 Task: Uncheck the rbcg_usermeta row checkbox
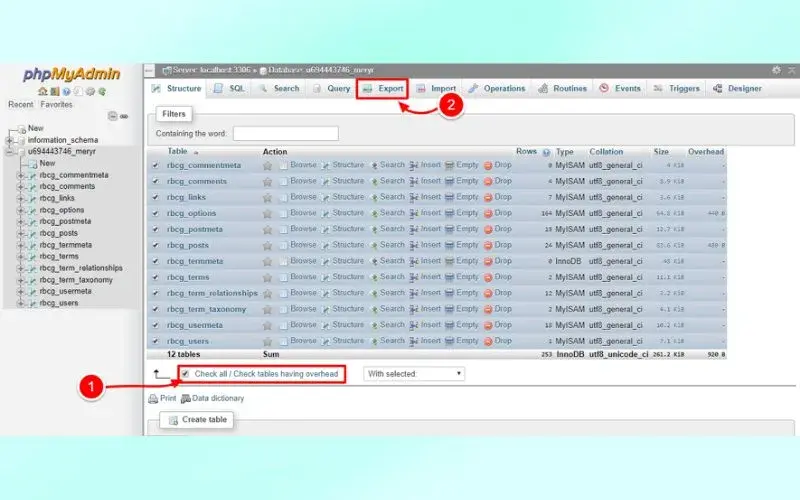pos(156,325)
